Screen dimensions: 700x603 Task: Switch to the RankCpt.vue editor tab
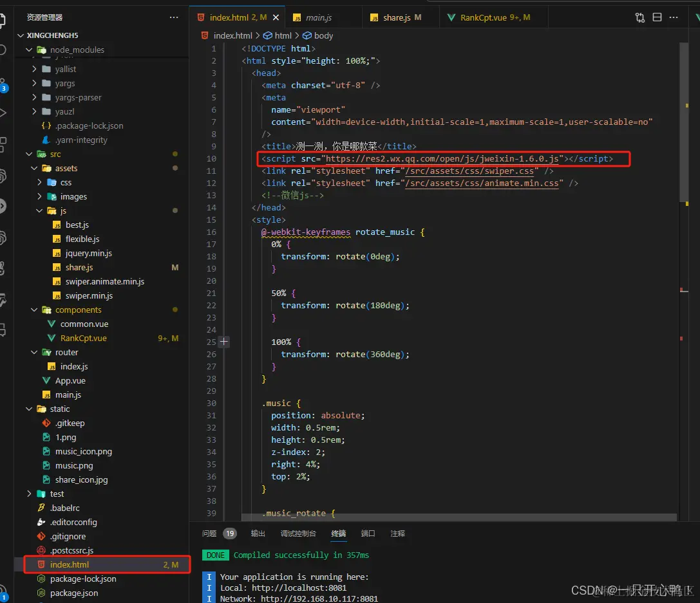[495, 17]
